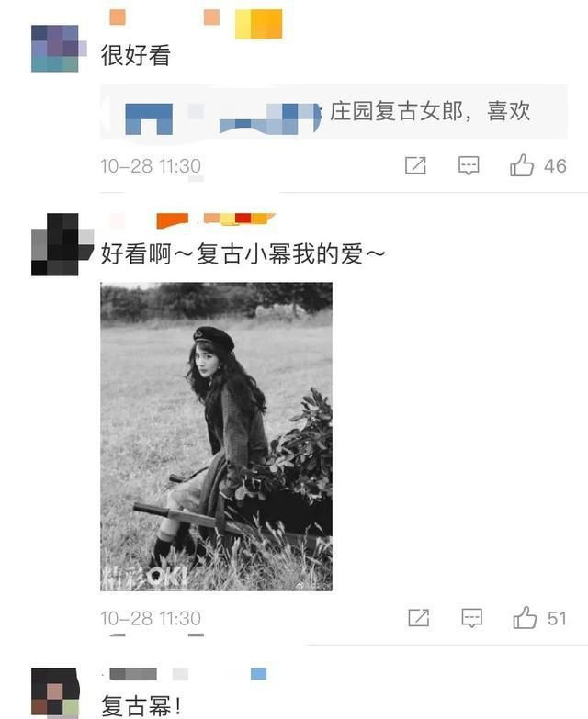This screenshot has width=588, height=719.
Task: Click the blurred username in the nested reply
Action: 222,118
